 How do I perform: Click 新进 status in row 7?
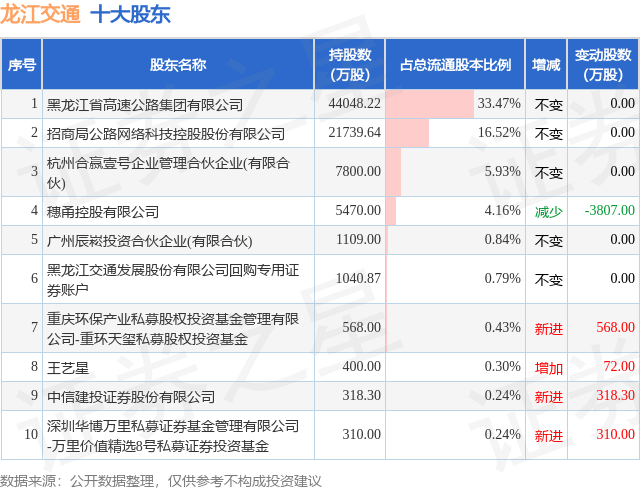549,329
